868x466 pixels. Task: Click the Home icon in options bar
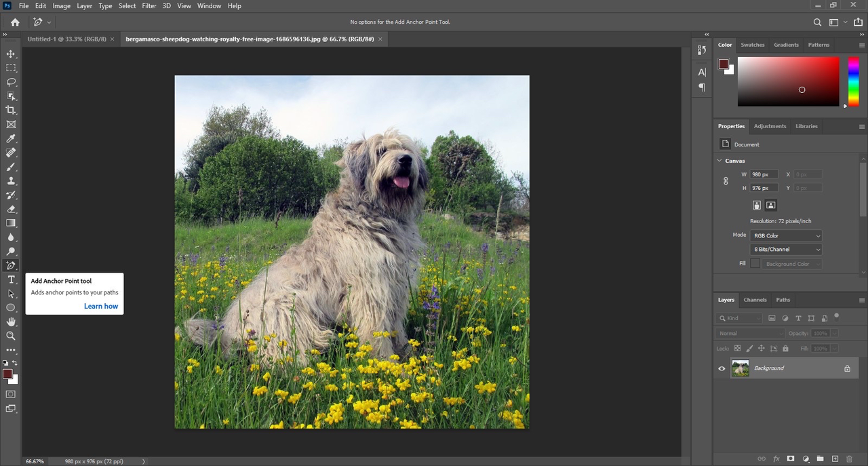point(15,22)
